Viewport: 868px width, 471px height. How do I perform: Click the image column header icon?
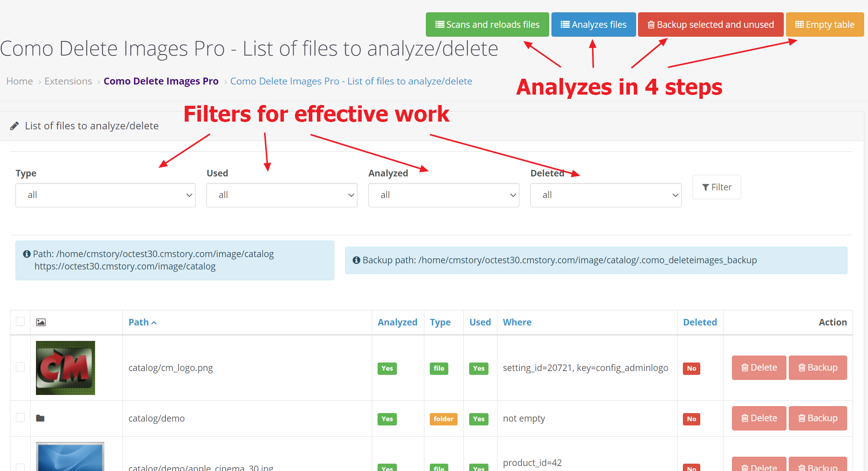tap(41, 322)
